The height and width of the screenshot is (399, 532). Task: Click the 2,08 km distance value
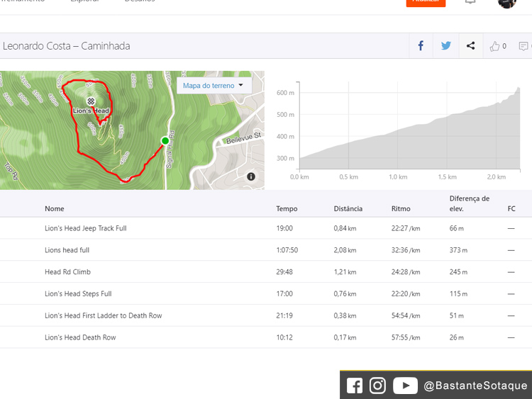click(345, 250)
